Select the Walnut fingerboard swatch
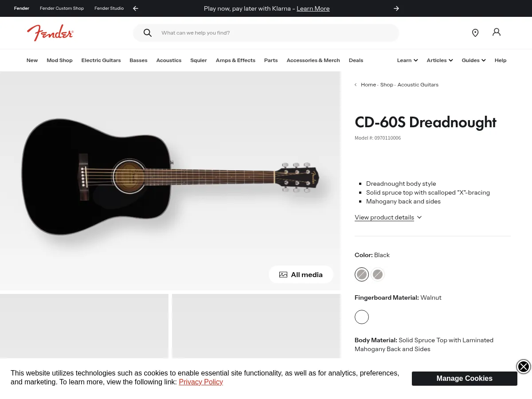Viewport: 532px width, 399px height. (x=362, y=317)
